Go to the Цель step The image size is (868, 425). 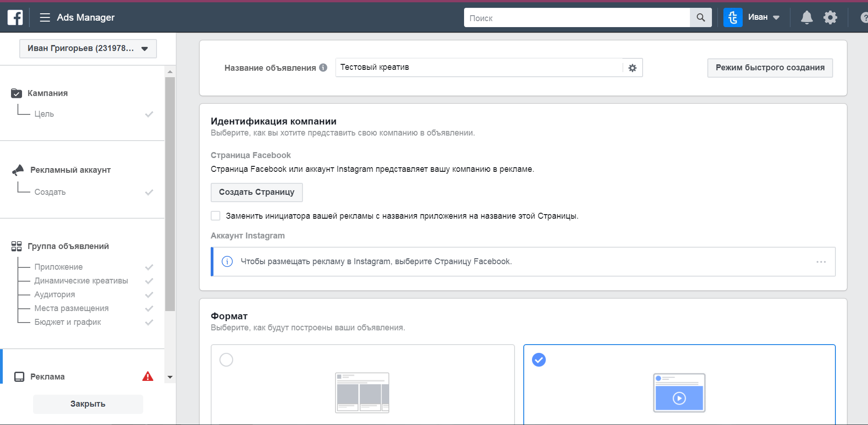(44, 114)
